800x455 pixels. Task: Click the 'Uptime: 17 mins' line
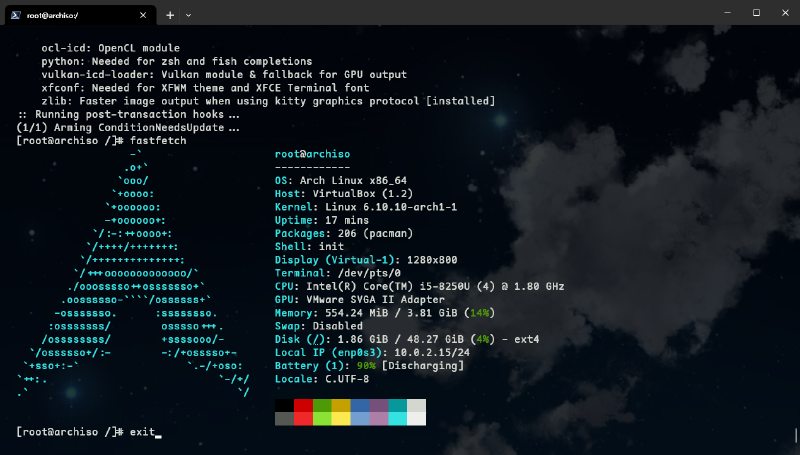tap(322, 220)
